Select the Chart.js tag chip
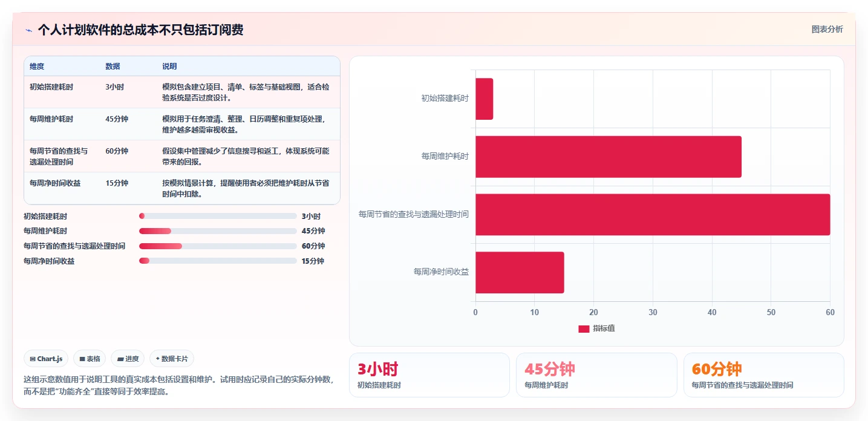Screen dimensions: 868x421 point(47,359)
